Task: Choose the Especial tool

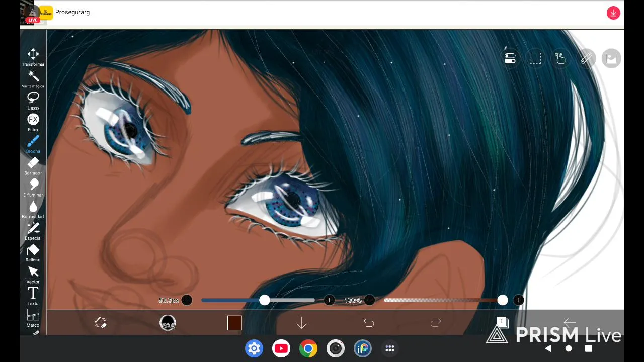Action: point(33,231)
